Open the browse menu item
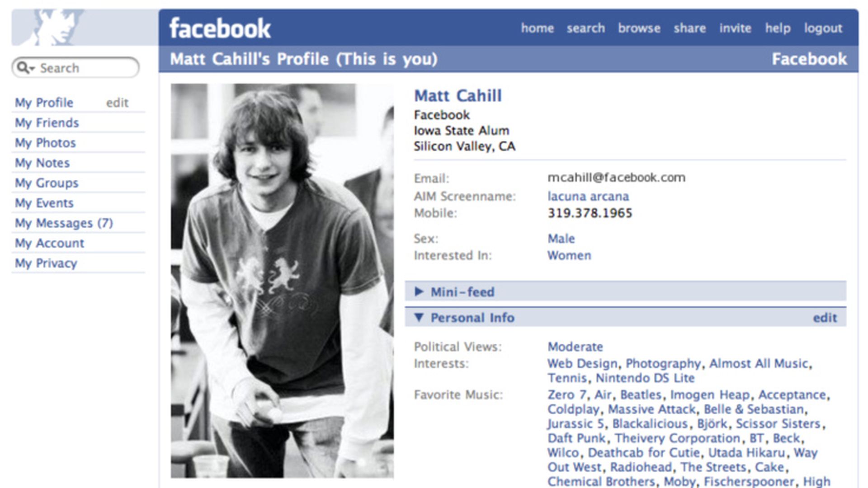868x488 pixels. (639, 28)
